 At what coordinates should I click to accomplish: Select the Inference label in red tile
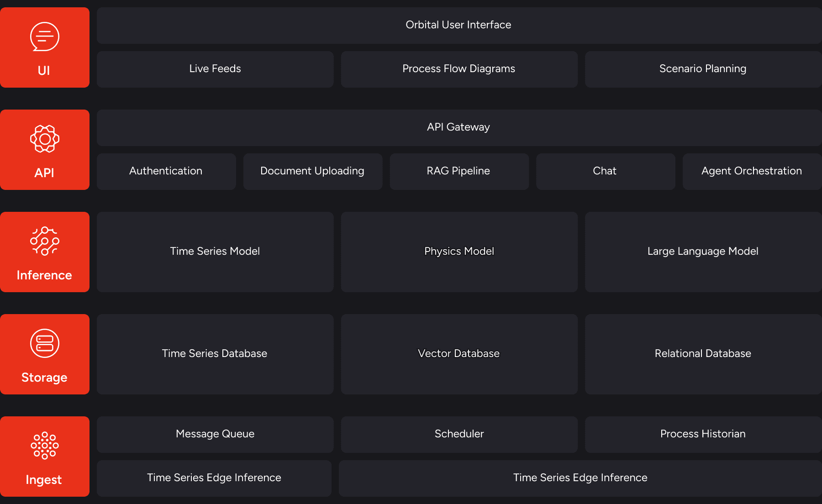(x=44, y=275)
